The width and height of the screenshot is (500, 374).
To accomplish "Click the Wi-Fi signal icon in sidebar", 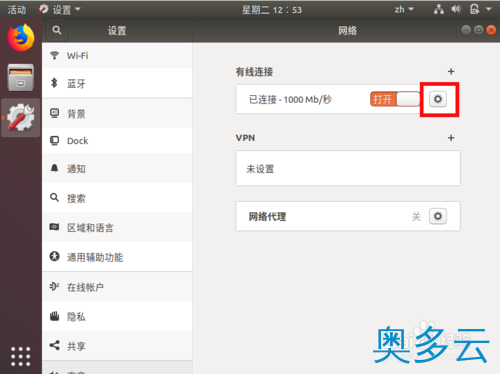I will [54, 55].
